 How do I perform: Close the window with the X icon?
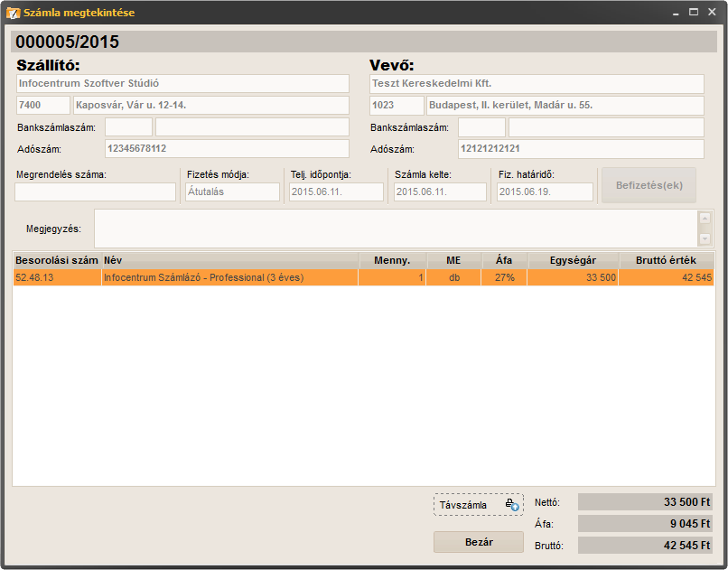tap(712, 12)
